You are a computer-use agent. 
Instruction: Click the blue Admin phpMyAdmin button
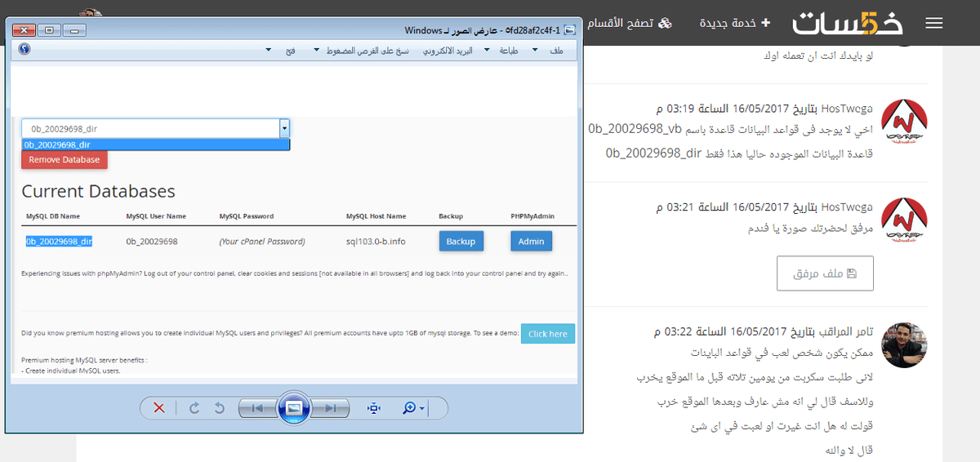(532, 242)
